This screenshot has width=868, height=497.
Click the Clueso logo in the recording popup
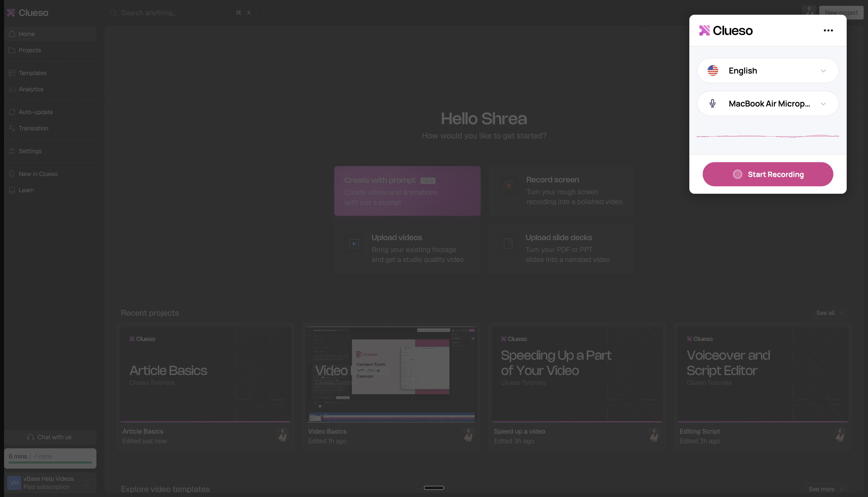726,31
